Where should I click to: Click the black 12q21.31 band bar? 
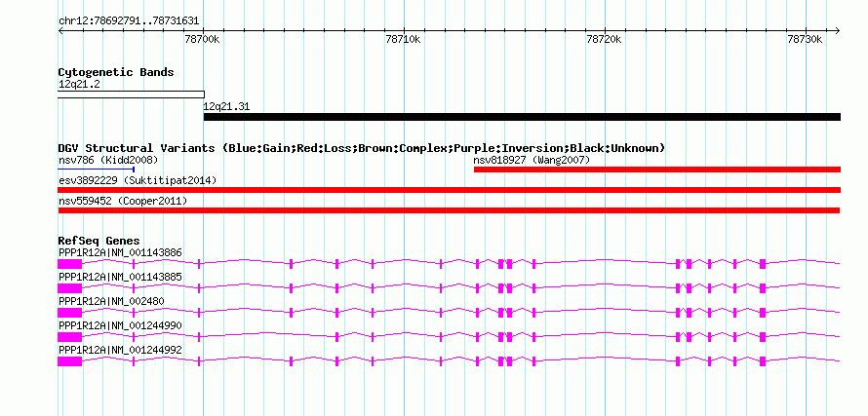(x=522, y=117)
